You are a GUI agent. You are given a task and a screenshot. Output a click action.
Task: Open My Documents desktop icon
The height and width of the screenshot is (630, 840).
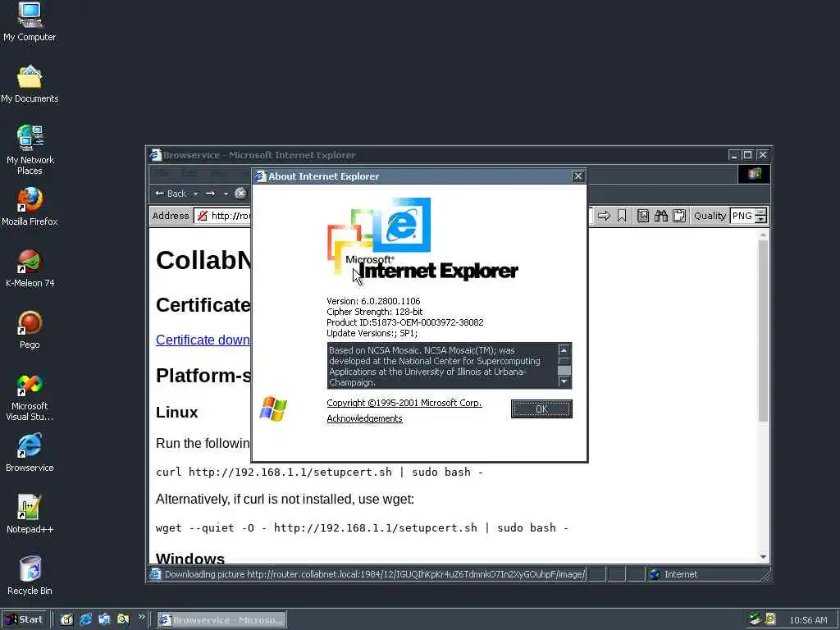30,84
